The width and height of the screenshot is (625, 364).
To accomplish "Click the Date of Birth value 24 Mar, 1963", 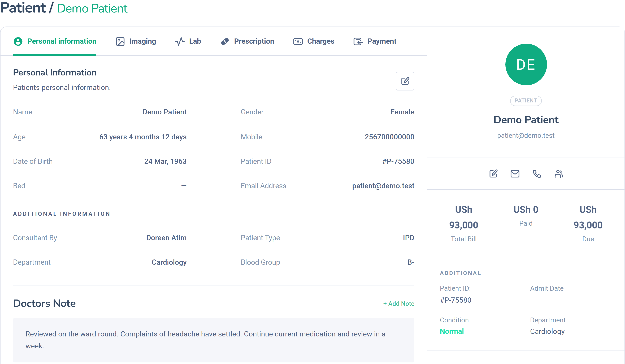I will click(165, 161).
